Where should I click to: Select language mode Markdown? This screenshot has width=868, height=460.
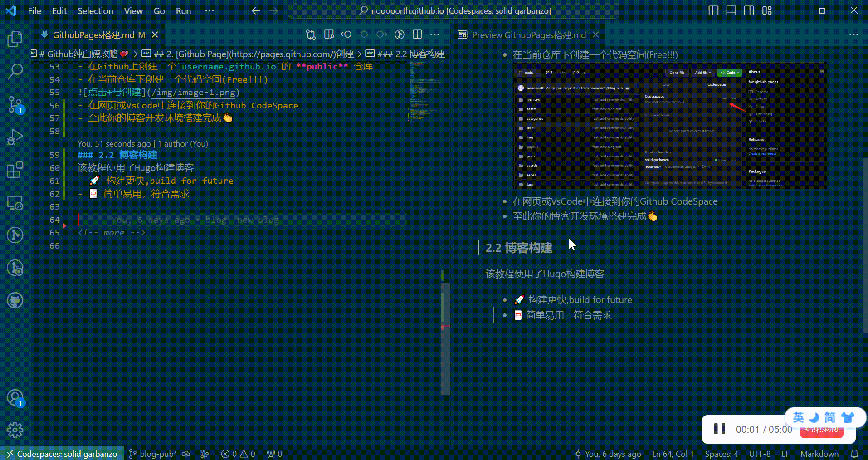(819, 454)
